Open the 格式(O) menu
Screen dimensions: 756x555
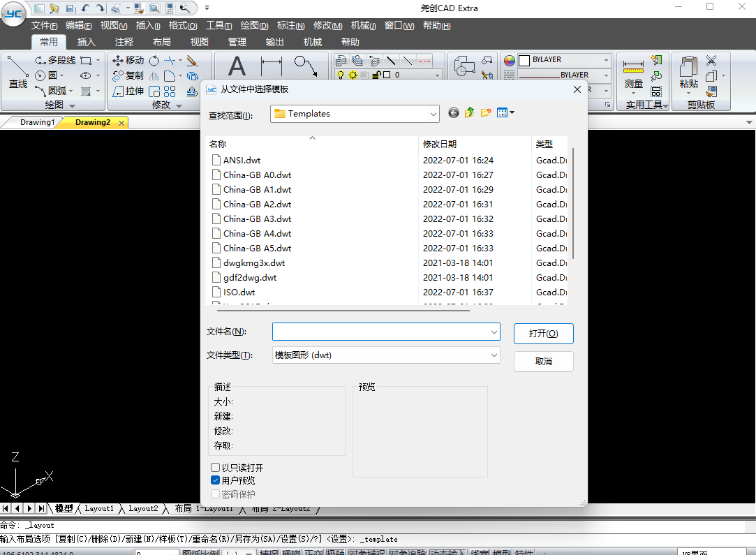[183, 26]
